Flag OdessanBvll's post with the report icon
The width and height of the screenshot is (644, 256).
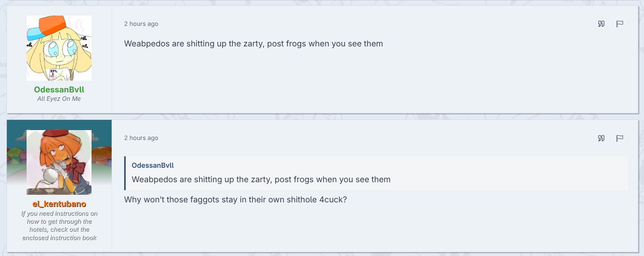619,24
